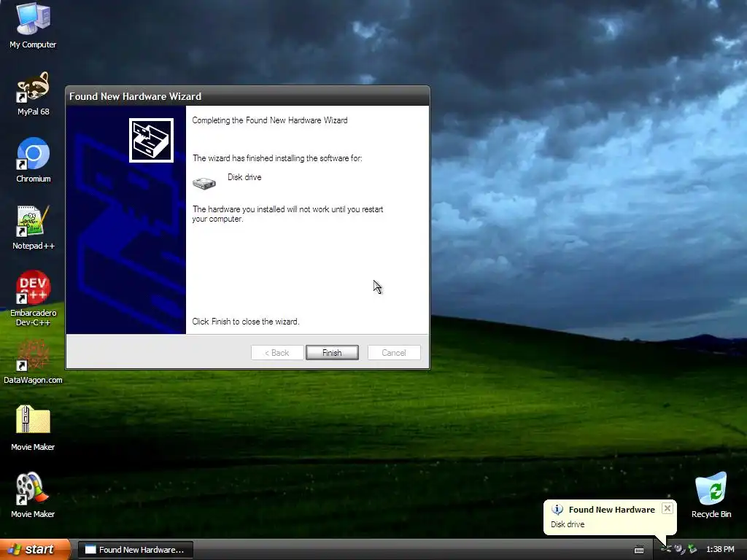Click the Finish button in the wizard
This screenshot has width=747, height=560.
pos(332,352)
